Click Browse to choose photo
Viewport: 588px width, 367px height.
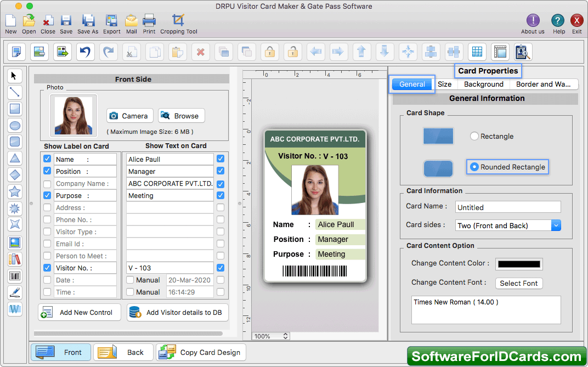click(182, 116)
